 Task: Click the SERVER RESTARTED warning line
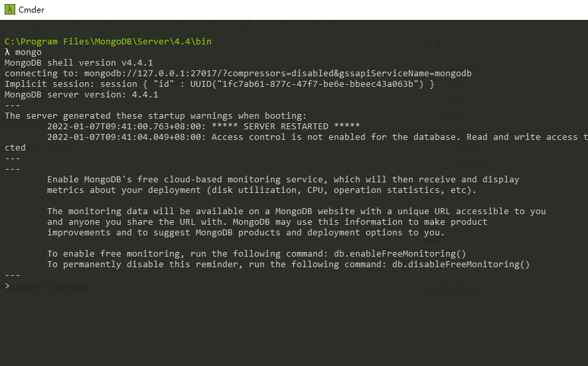203,126
